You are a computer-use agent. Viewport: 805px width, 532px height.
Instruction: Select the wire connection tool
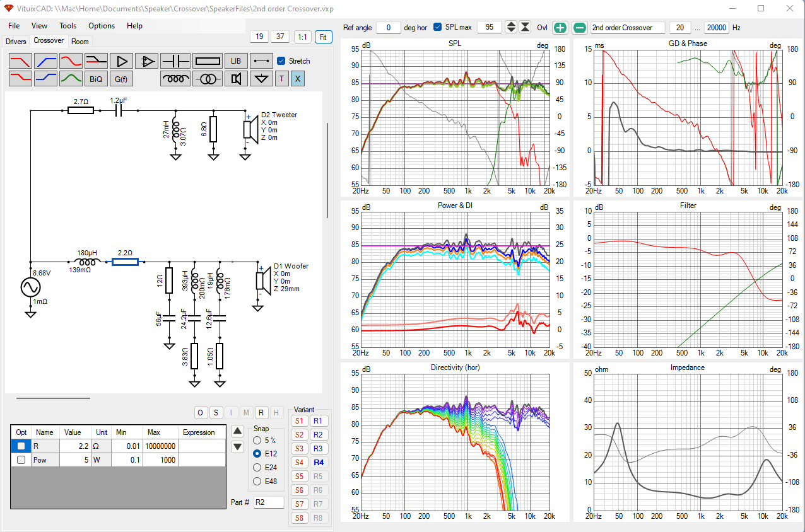(261, 61)
